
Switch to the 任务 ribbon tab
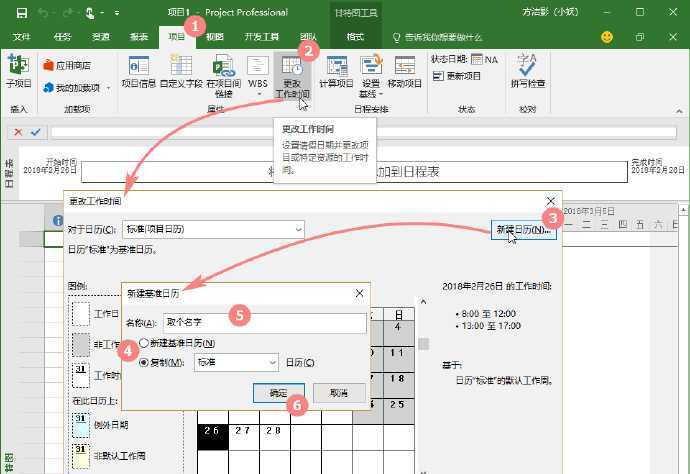coord(62,37)
